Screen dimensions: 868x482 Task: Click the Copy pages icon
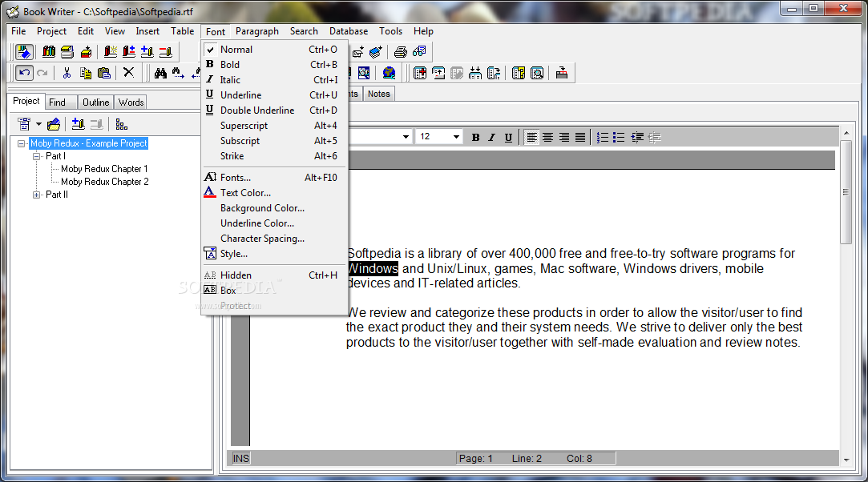[x=85, y=73]
